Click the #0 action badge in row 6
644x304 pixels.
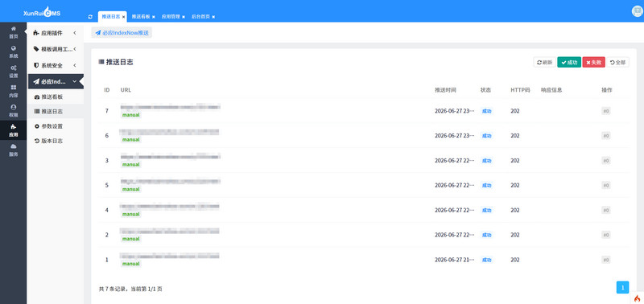pos(606,135)
